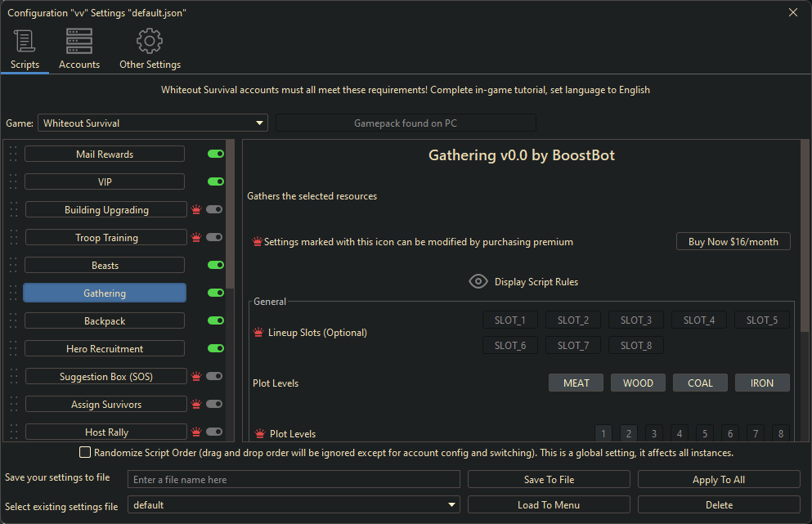Image resolution: width=812 pixels, height=524 pixels.
Task: Click the eye icon for Display Script Rules
Action: click(x=478, y=281)
